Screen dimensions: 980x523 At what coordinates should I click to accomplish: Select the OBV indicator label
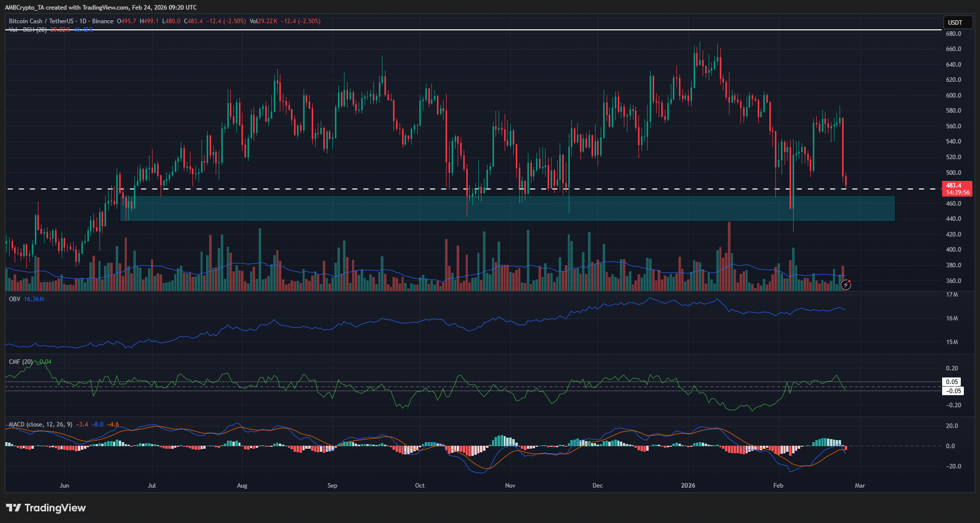14,299
